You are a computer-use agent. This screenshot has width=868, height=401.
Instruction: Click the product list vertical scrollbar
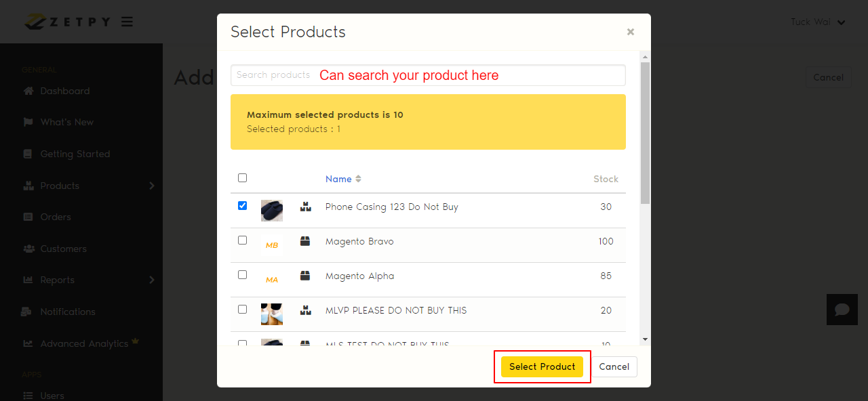(x=645, y=135)
